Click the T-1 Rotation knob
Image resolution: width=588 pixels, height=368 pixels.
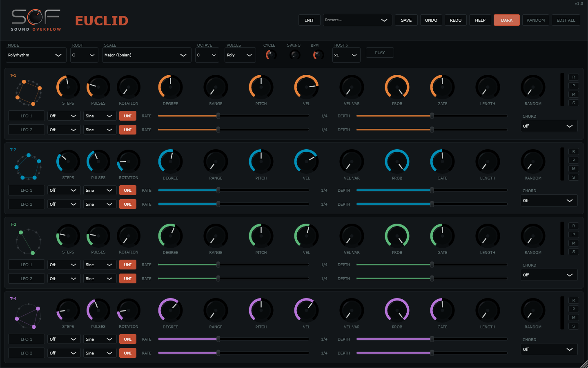[x=129, y=87]
